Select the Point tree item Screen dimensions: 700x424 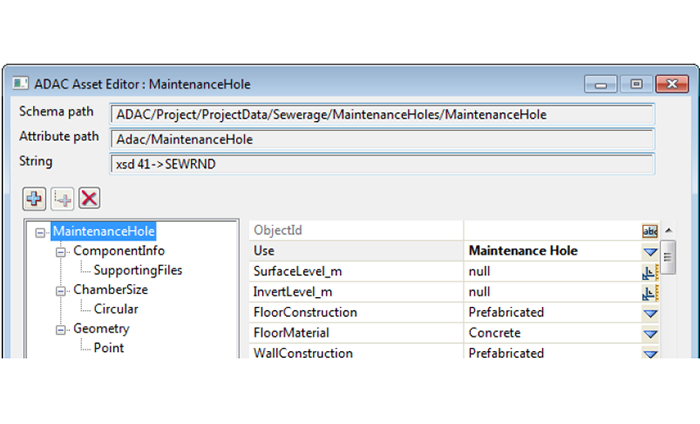point(108,348)
